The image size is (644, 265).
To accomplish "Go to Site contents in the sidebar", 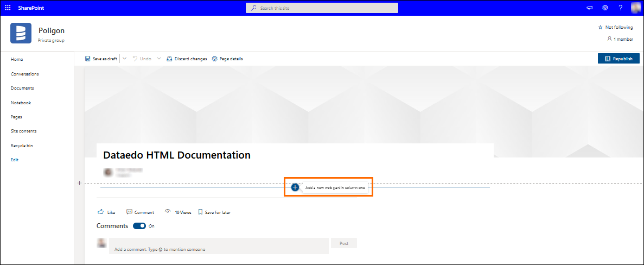I will click(24, 131).
